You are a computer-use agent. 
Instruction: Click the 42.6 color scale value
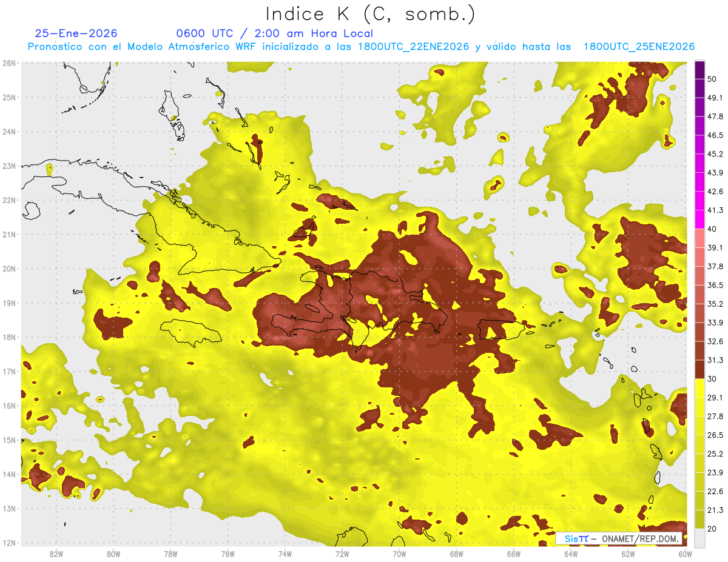tap(715, 192)
